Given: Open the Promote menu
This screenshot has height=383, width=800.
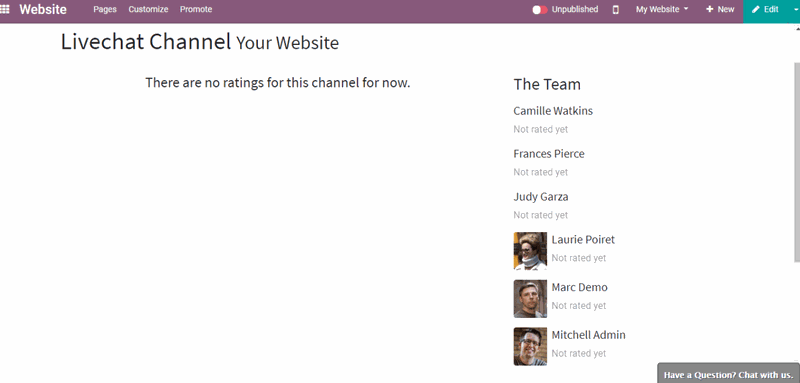Looking at the screenshot, I should pos(196,9).
